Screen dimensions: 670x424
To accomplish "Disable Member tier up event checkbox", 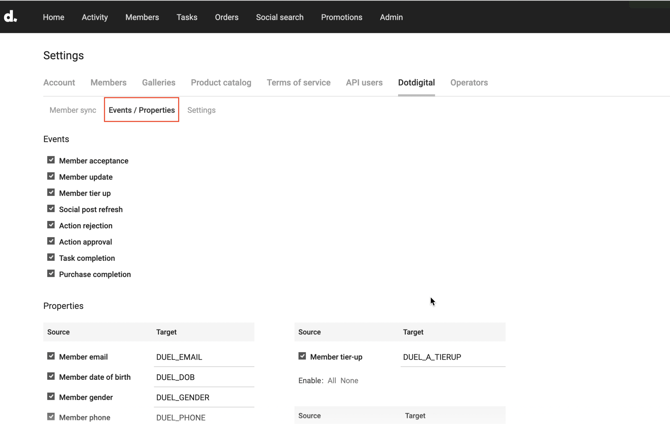I will 51,193.
